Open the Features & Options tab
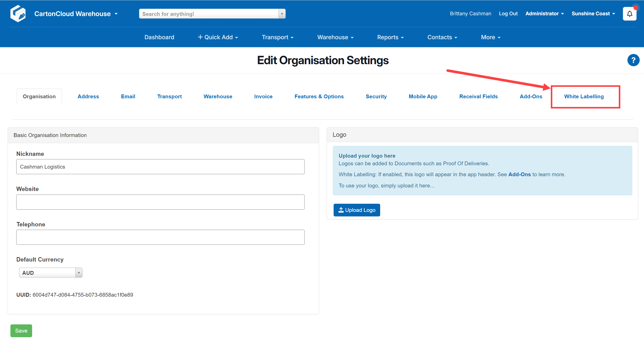The width and height of the screenshot is (644, 343). (319, 97)
